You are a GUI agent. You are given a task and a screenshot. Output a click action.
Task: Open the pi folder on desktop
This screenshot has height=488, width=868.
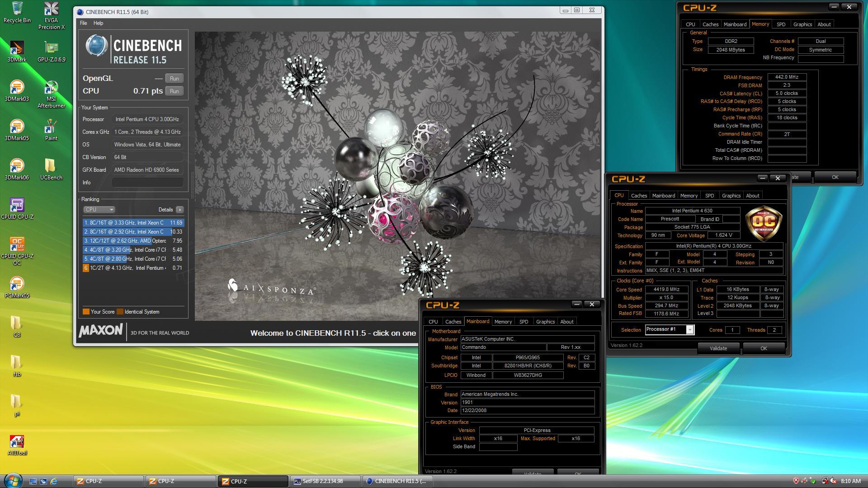click(x=17, y=405)
